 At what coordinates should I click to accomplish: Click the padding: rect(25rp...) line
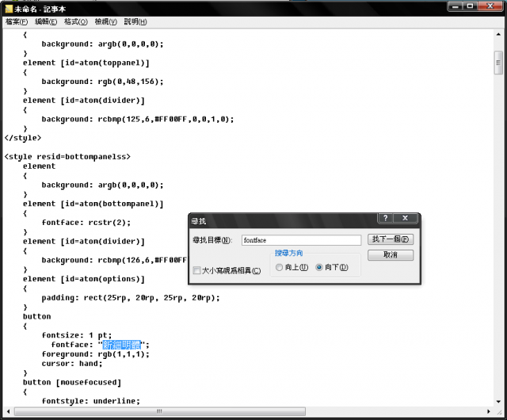pyautogui.click(x=131, y=298)
